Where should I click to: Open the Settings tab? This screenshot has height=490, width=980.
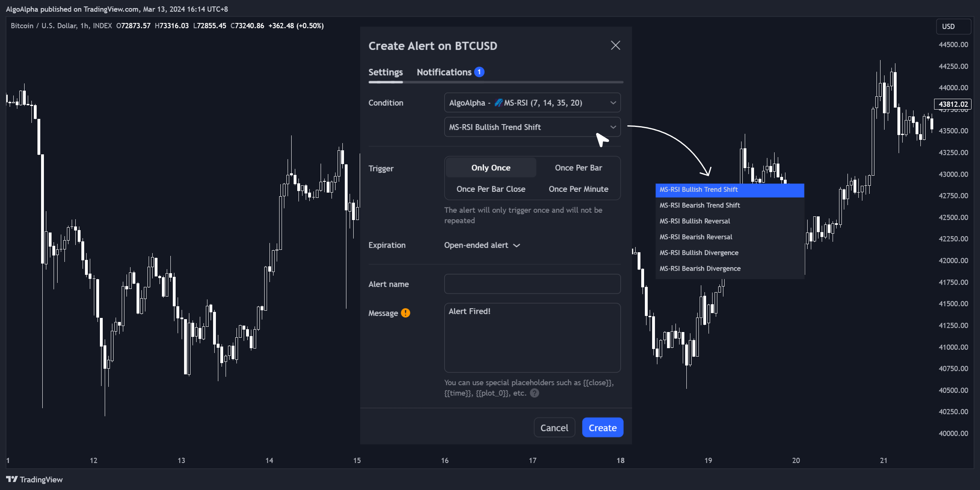click(x=385, y=72)
